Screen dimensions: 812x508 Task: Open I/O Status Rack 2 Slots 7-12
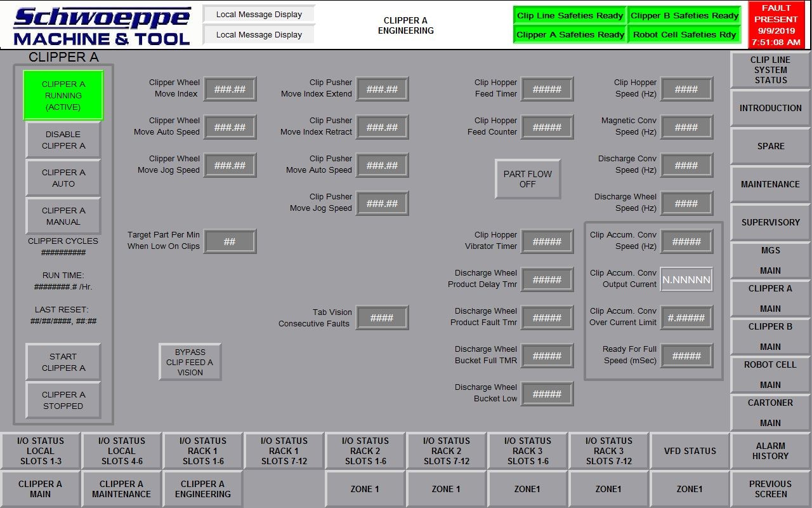coord(447,451)
